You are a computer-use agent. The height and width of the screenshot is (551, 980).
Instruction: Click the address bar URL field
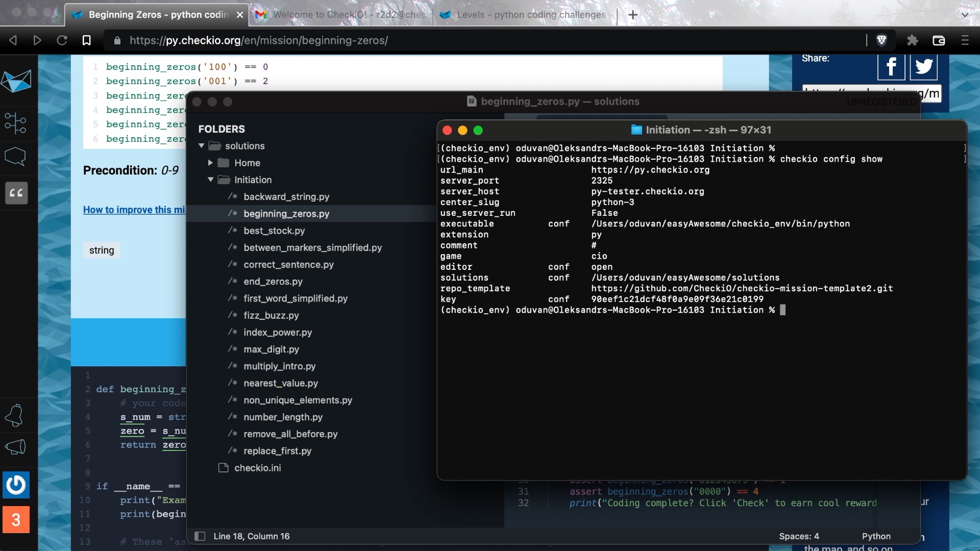coord(485,40)
